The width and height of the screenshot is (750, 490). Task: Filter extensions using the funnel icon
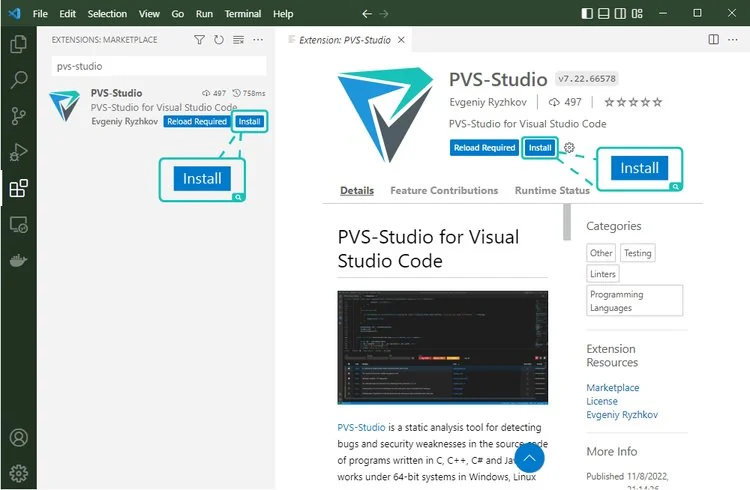(x=199, y=40)
